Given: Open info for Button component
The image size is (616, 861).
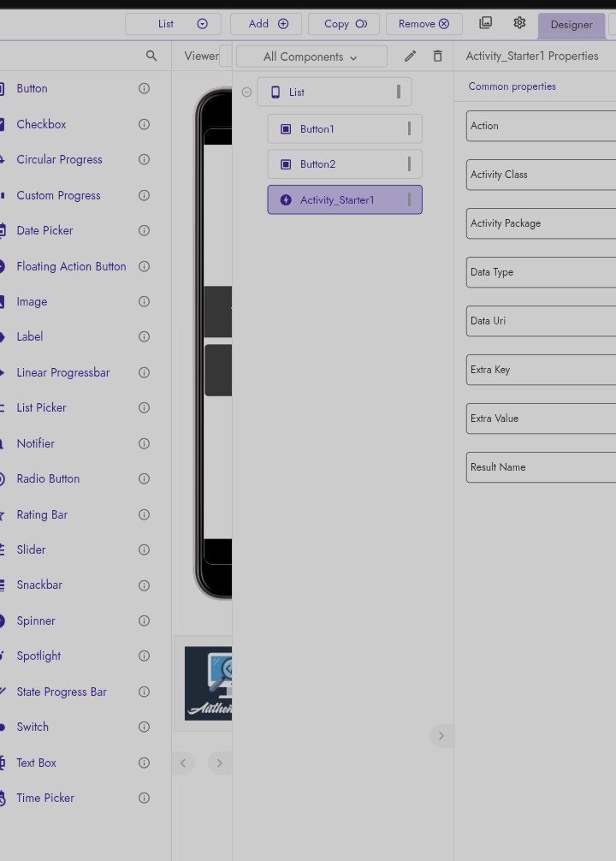Looking at the screenshot, I should tap(144, 88).
